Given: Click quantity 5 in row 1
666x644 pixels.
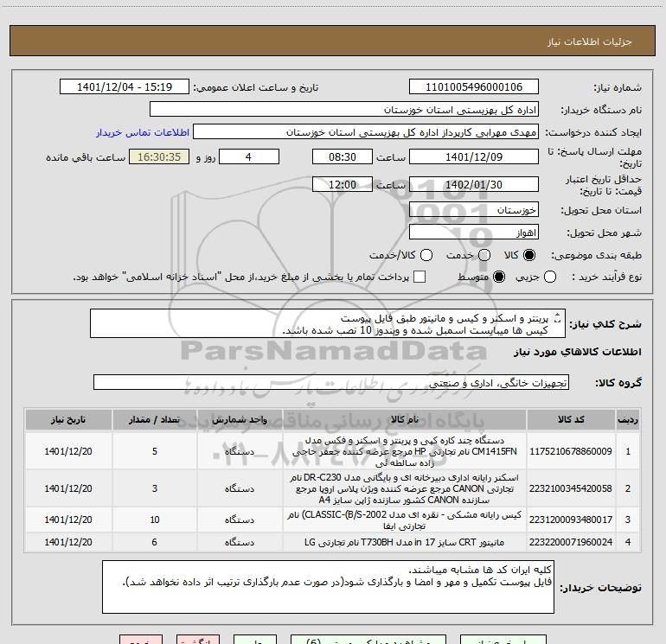Looking at the screenshot, I should (155, 452).
